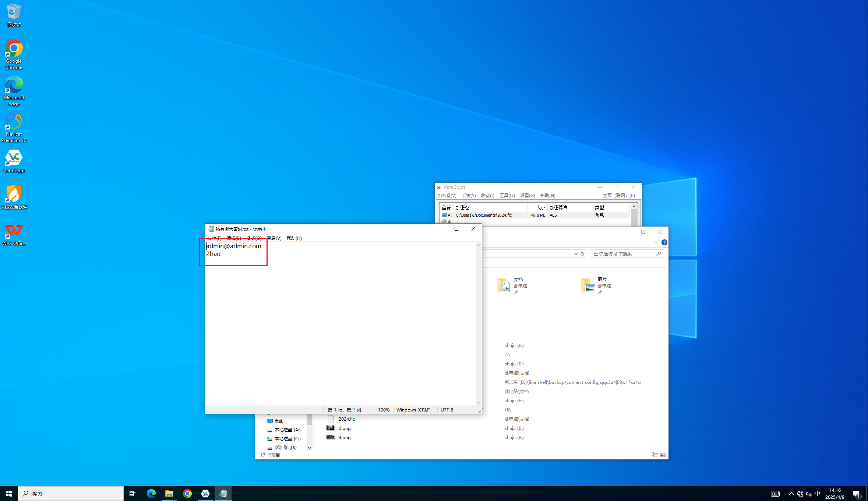The height and width of the screenshot is (501, 868).
Task: Switch Explorer to large icons view
Action: 663,455
